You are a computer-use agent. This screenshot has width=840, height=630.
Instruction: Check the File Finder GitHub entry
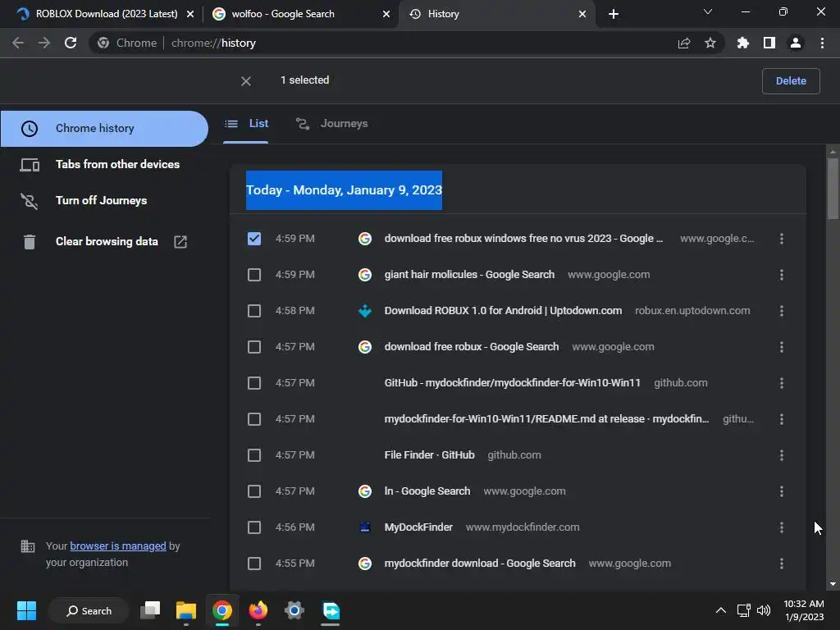tap(254, 455)
